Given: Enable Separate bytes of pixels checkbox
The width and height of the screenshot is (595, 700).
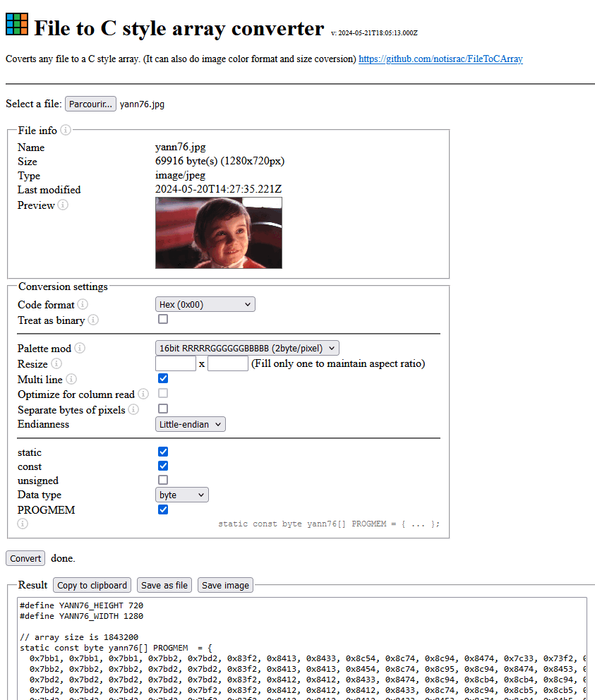Looking at the screenshot, I should pyautogui.click(x=163, y=409).
